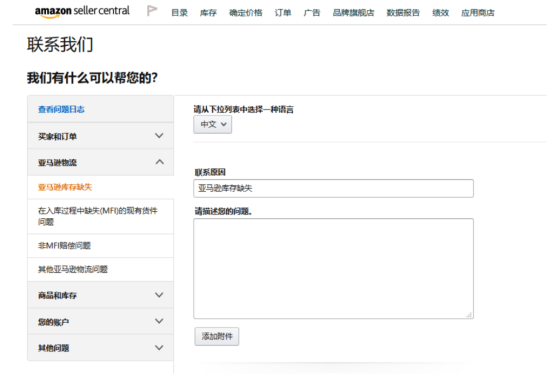The height and width of the screenshot is (376, 554).
Task: Select 亚马逊库存缺失 topic
Action: click(100, 187)
